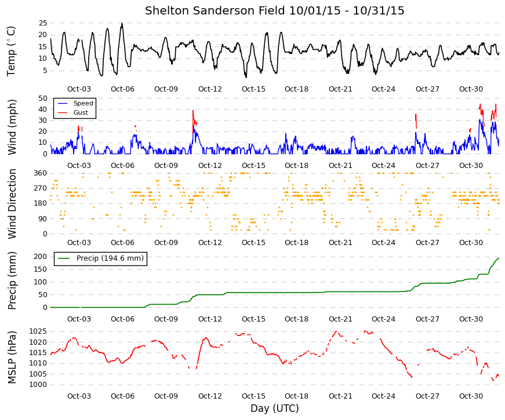Viewport: 505px width, 420px height.
Task: Click the chart title Shelton Sanderson Field
Action: pos(215,10)
